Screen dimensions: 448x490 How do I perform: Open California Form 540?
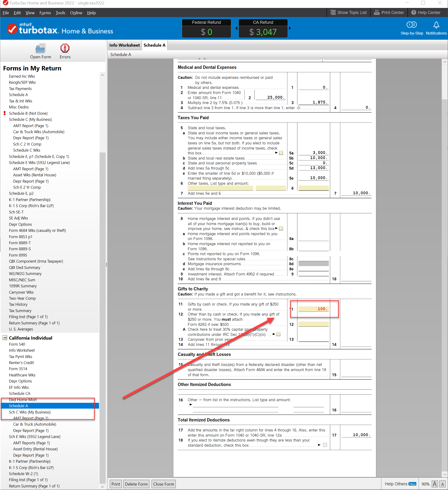17,344
